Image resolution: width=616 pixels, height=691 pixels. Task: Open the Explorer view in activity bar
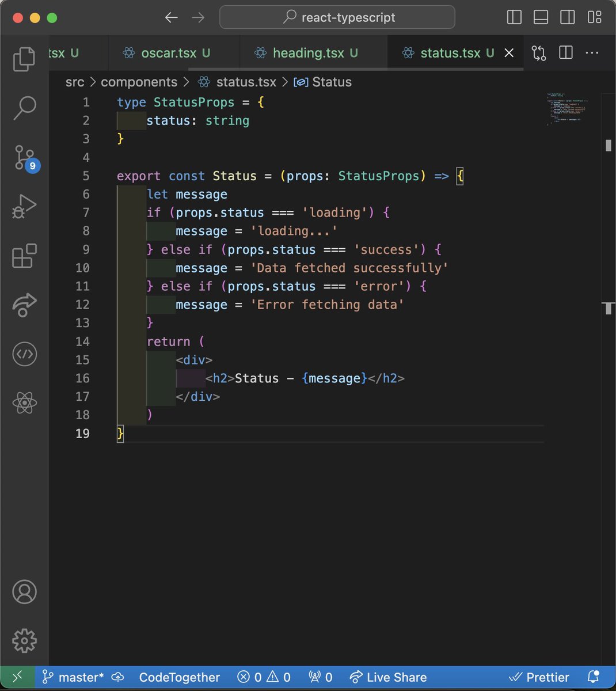pos(24,59)
